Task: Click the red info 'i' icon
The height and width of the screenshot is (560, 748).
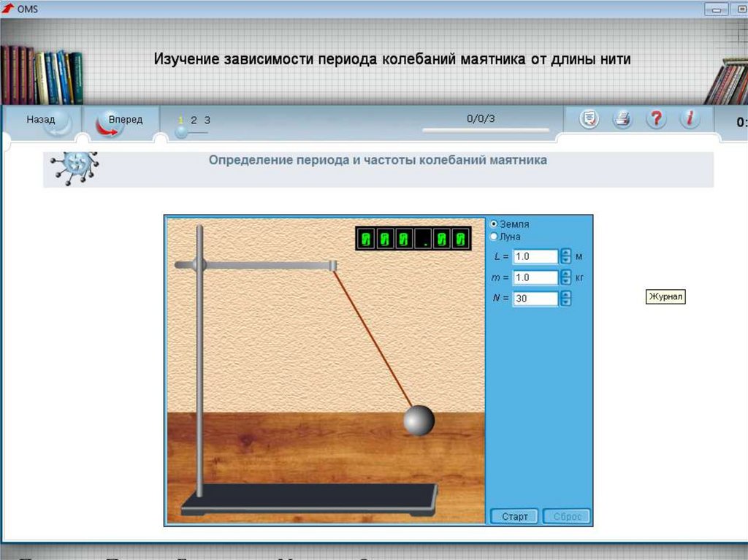Action: tap(689, 119)
